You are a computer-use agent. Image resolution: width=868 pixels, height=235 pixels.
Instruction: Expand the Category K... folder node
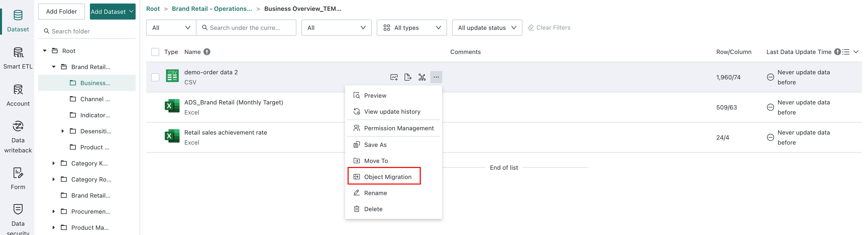[53, 163]
